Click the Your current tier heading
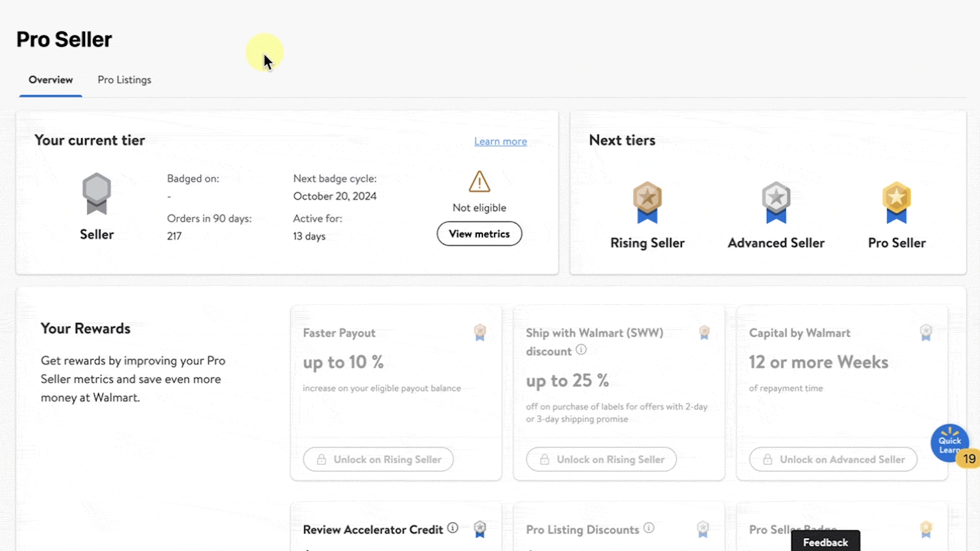This screenshot has width=980, height=551. click(90, 140)
